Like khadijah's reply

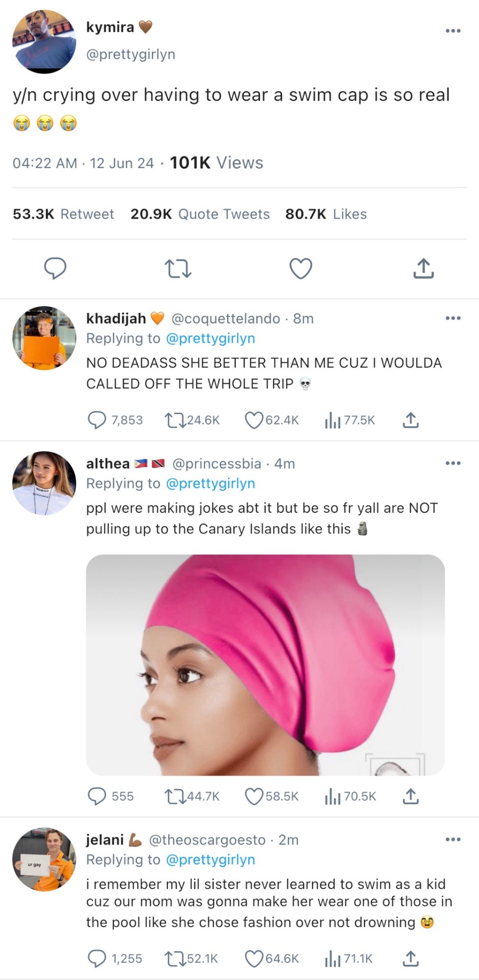(x=254, y=420)
